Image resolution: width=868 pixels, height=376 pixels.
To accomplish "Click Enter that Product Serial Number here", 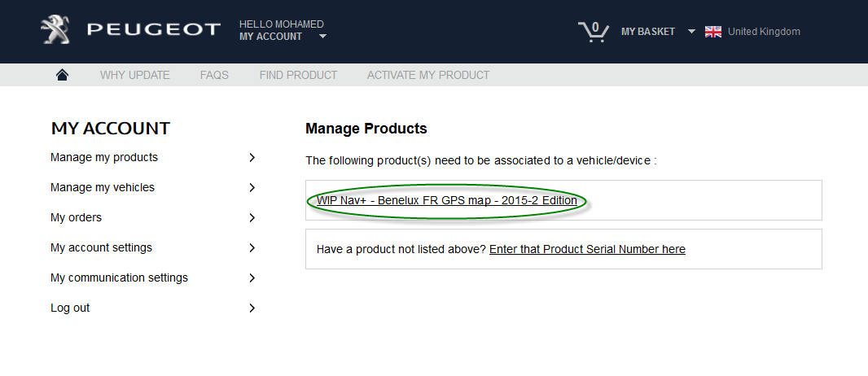I will point(587,249).
